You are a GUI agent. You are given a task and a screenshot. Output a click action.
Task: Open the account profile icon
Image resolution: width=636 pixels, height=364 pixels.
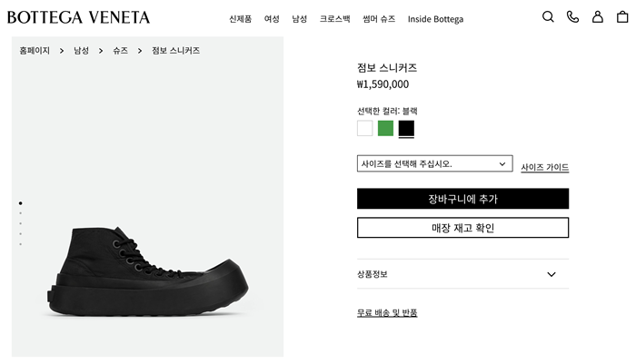tap(598, 16)
